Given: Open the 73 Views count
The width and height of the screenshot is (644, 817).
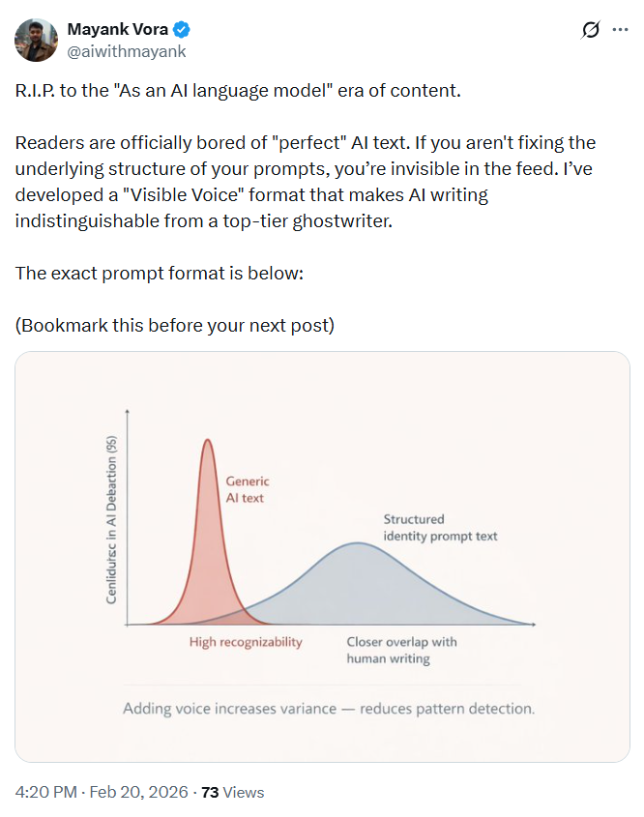Looking at the screenshot, I should [232, 792].
